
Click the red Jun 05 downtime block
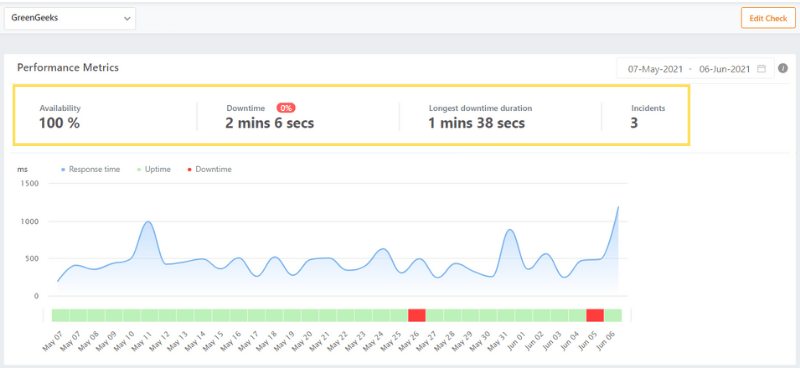pyautogui.click(x=595, y=315)
